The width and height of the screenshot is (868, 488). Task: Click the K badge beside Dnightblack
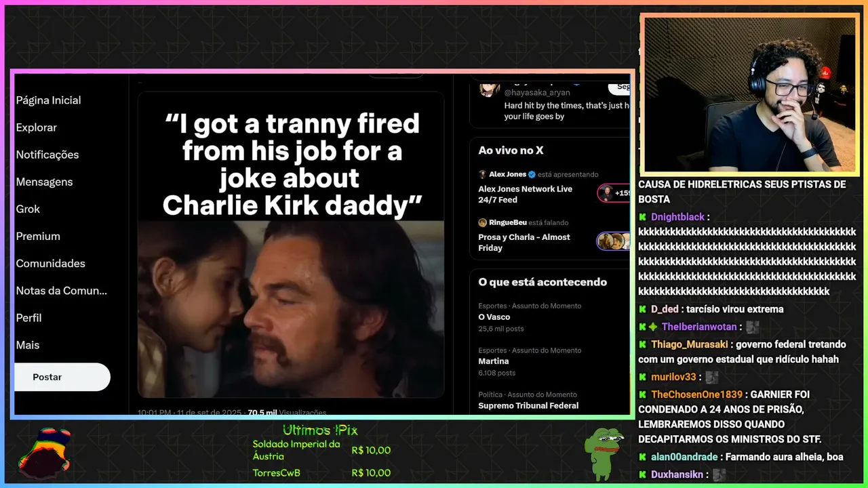tap(642, 217)
